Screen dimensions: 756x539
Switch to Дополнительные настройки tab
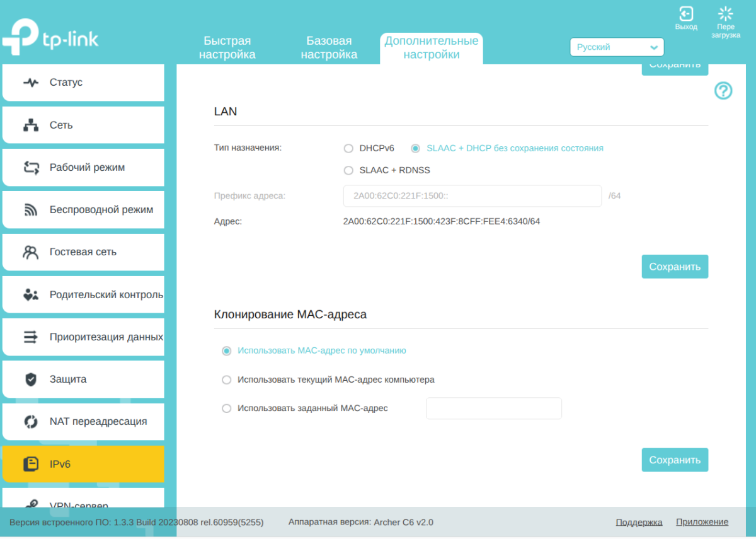(432, 48)
